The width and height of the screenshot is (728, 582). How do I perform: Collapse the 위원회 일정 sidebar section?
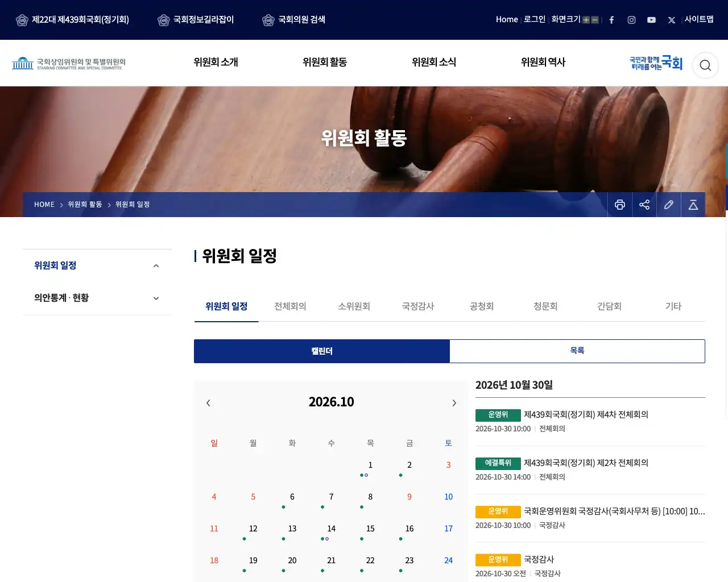pos(156,266)
